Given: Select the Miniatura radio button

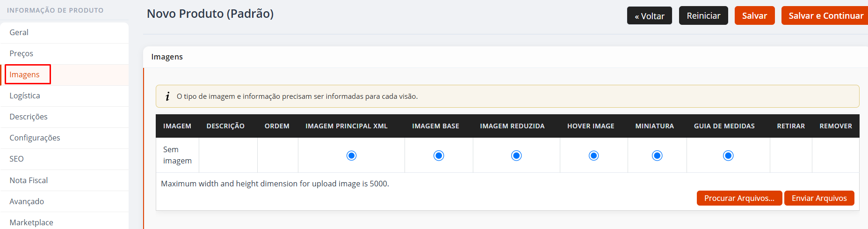Looking at the screenshot, I should (657, 155).
